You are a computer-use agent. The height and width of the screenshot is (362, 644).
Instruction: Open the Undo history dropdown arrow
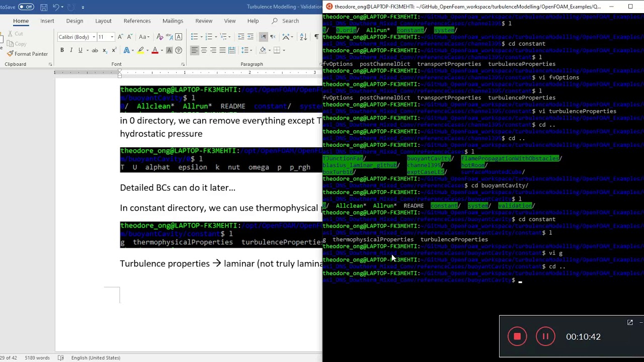click(x=63, y=7)
